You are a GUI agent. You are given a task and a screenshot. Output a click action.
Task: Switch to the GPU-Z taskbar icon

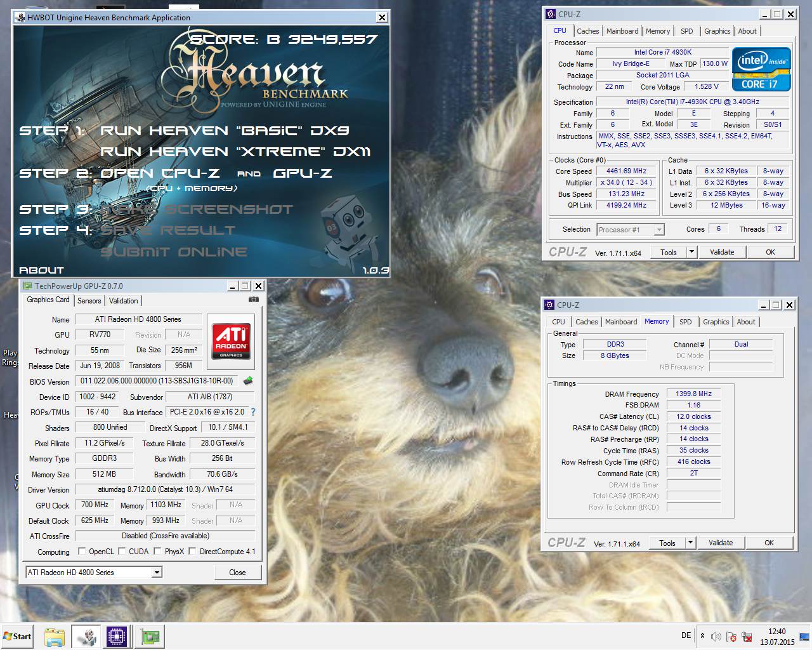coord(150,637)
